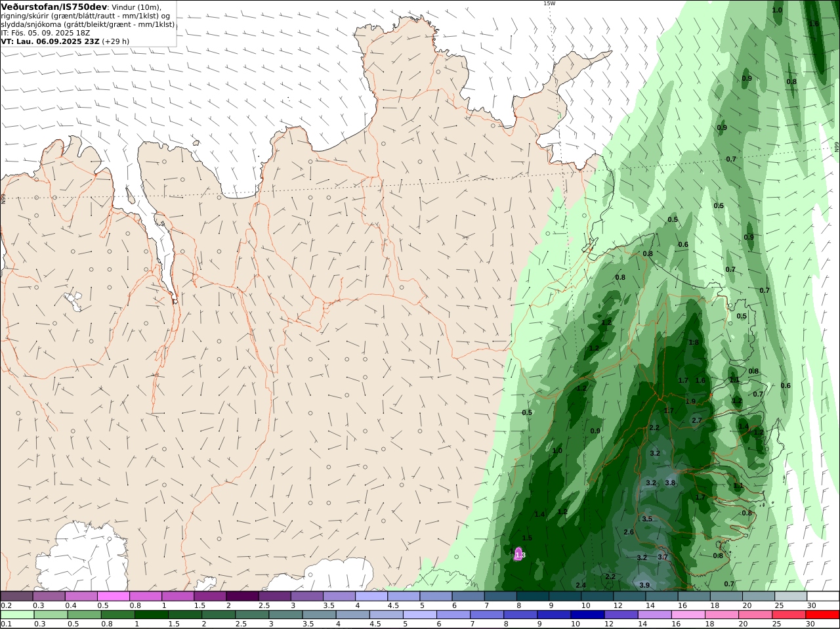The width and height of the screenshot is (840, 629).
Task: Select upper legend swatch labeled 0.4
Action: click(82, 596)
